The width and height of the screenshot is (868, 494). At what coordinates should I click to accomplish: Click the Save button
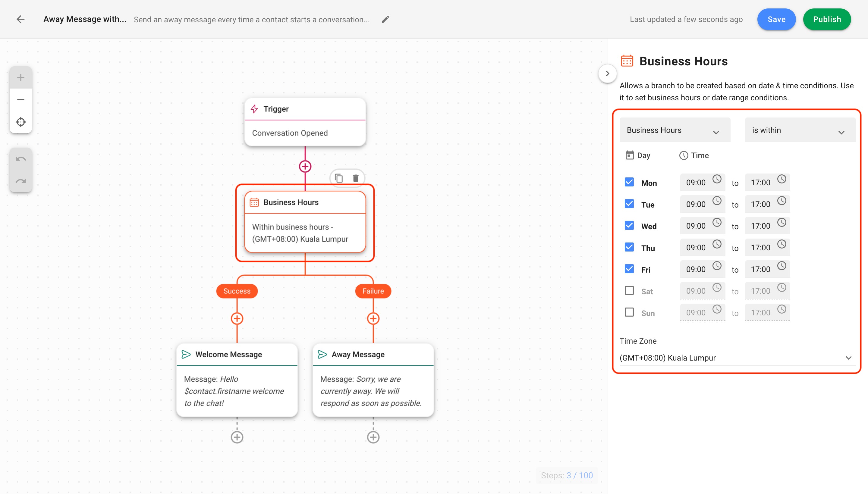coord(776,19)
